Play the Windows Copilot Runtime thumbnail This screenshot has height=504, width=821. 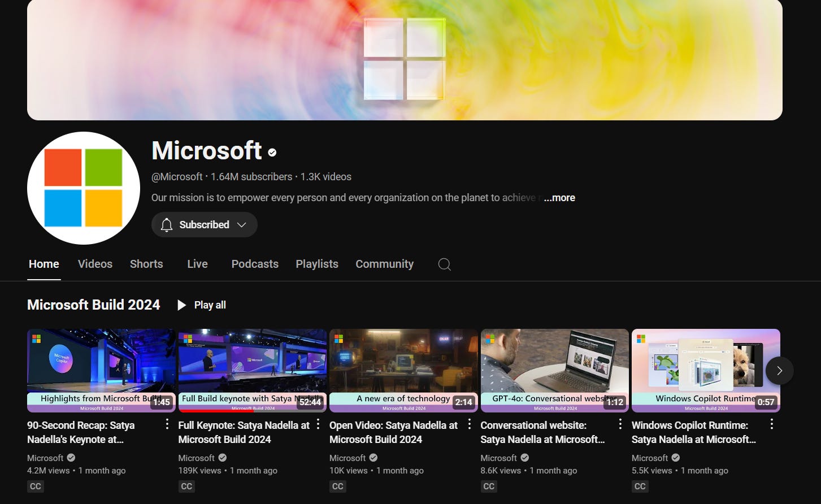pos(706,371)
